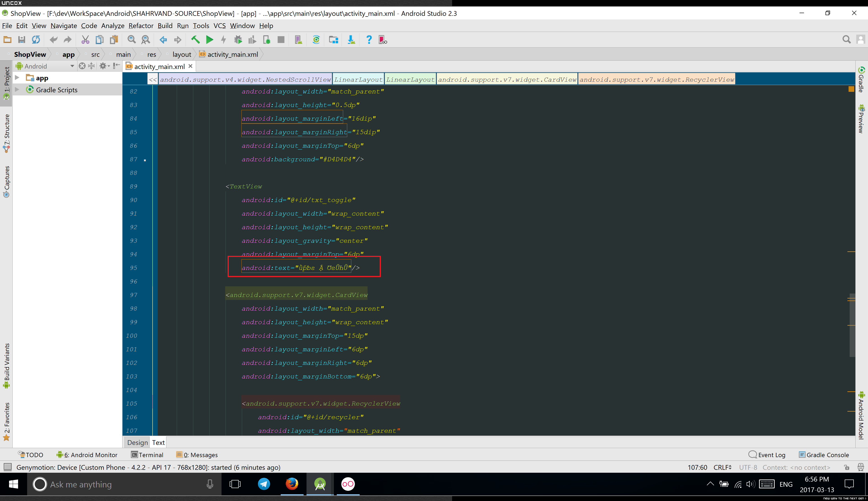Toggle read-only lock icon in status bar
868x501 pixels.
pos(847,467)
